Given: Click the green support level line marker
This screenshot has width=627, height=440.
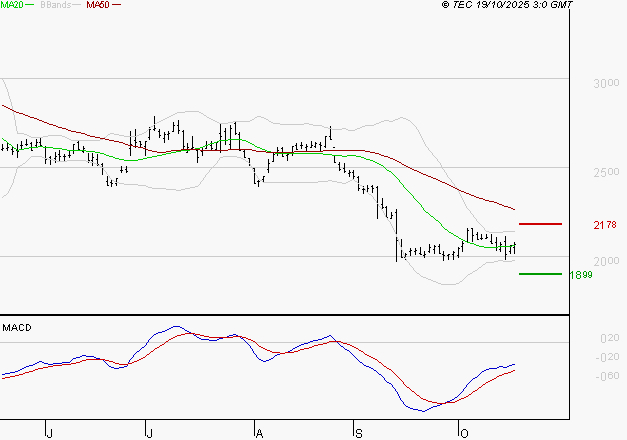Looking at the screenshot, I should pos(540,273).
